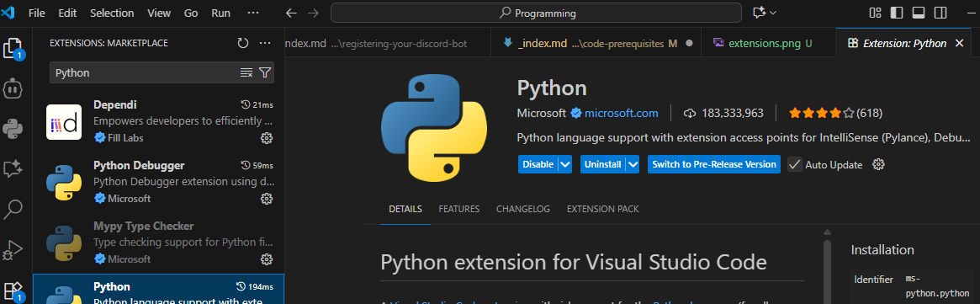Toggle the Auto Update checkbox
Image resolution: width=980 pixels, height=304 pixels.
[x=794, y=164]
